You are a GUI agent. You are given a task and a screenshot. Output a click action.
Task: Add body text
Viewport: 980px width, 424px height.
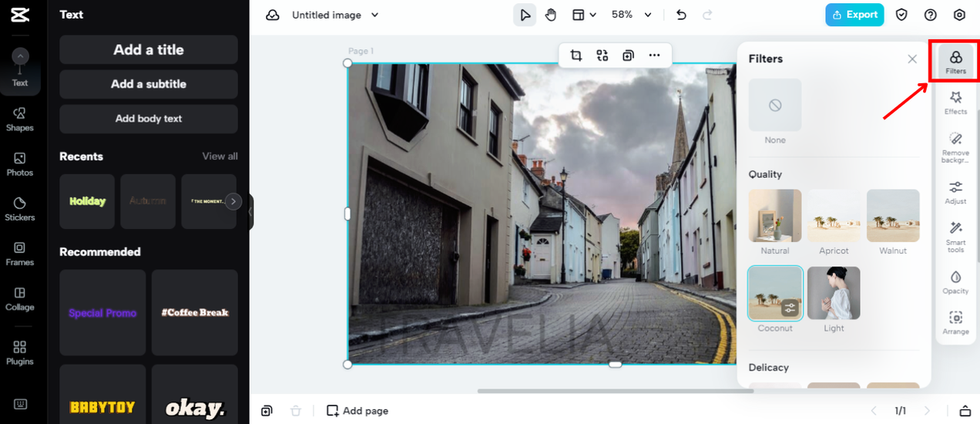(x=149, y=119)
